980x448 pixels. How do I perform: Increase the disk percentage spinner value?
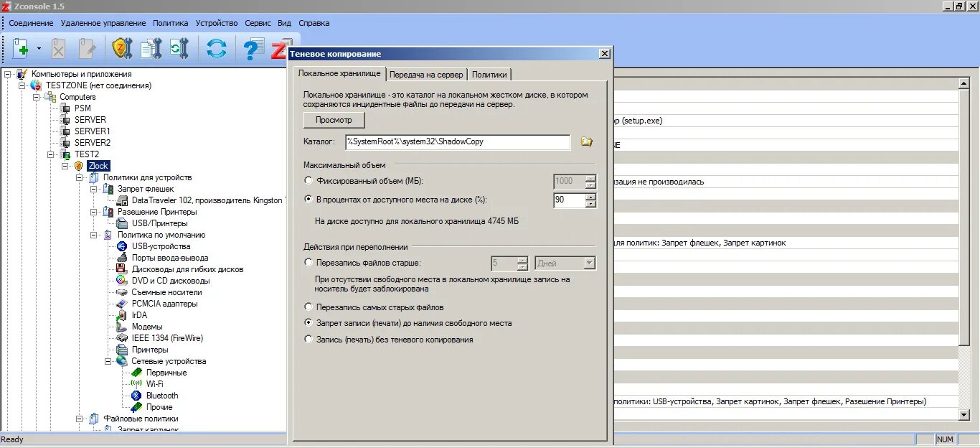pos(590,197)
